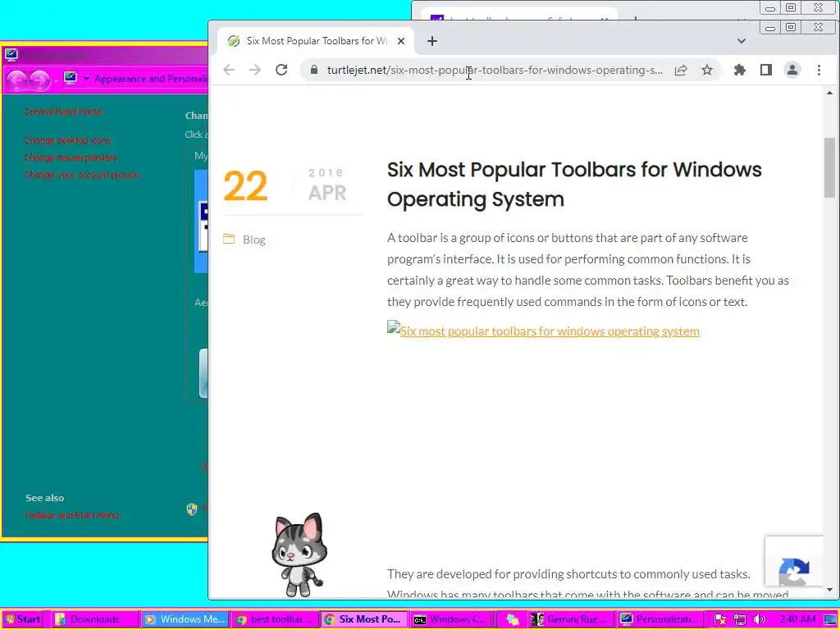840x630 pixels.
Task: Click Personalization window back button
Action: tap(16, 80)
